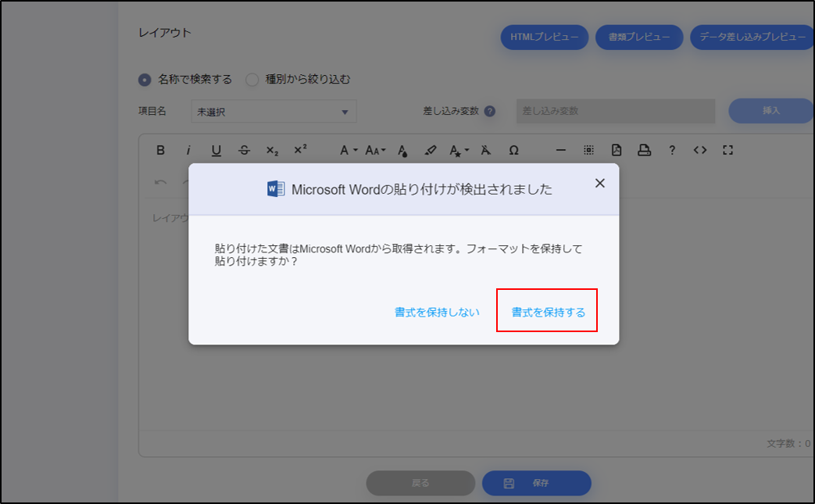
Task: Open the inline style dropdown
Action: [x=459, y=151]
